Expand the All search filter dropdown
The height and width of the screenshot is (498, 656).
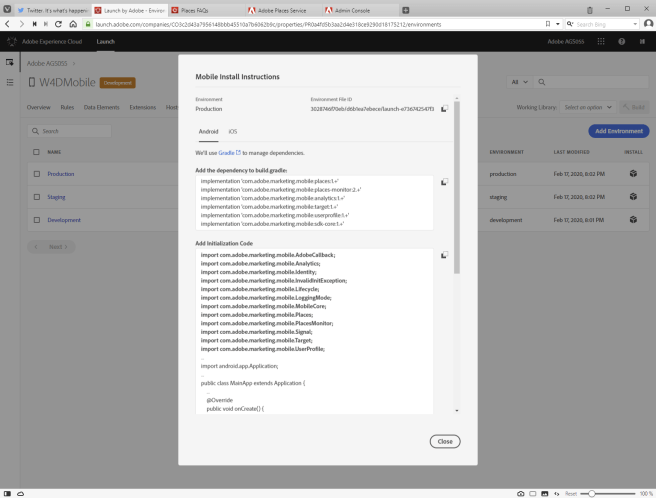tap(519, 82)
